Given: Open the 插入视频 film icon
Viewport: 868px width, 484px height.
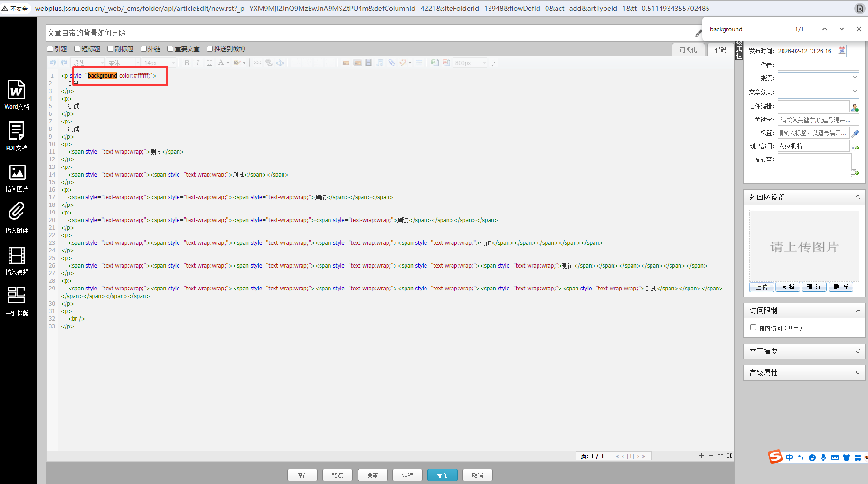Looking at the screenshot, I should click(17, 256).
